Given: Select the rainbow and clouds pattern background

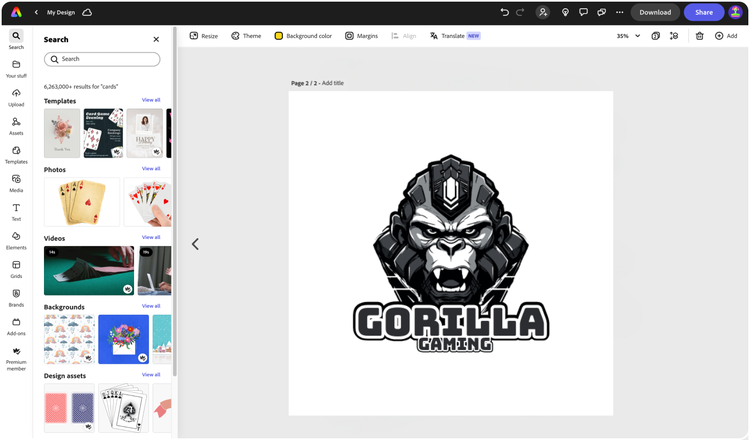Looking at the screenshot, I should click(69, 339).
